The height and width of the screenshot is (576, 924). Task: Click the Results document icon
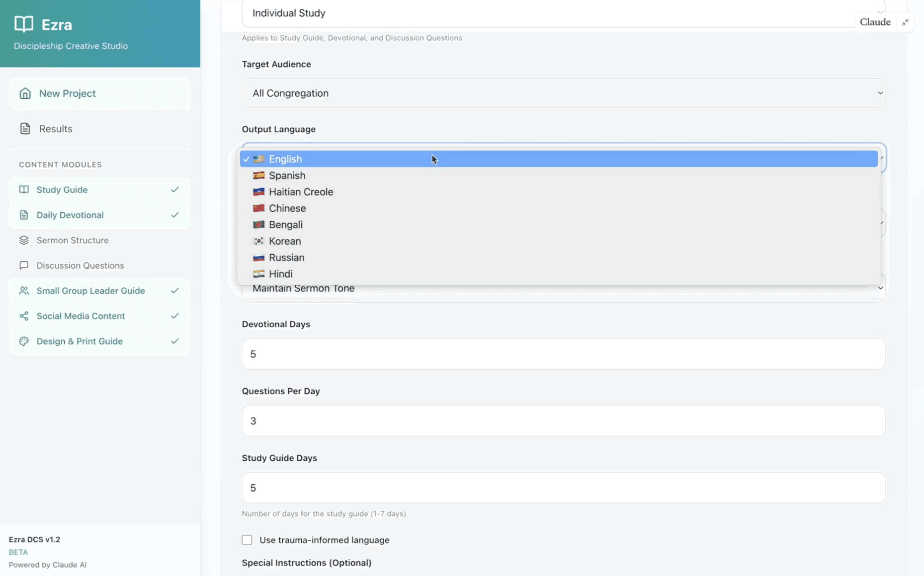coord(25,129)
